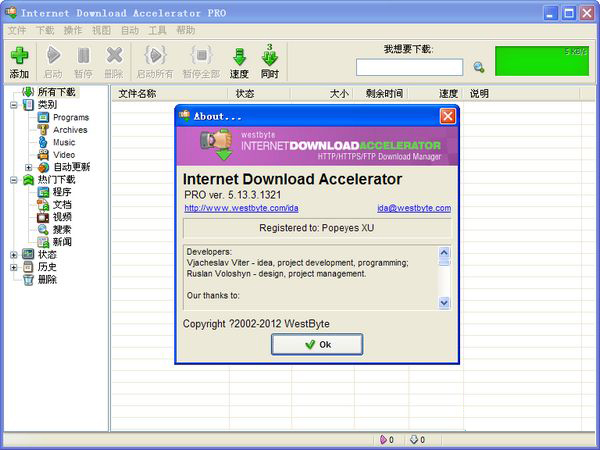Viewport: 600px width, 450px height.
Task: Select the 视频 TV icon
Action: (43, 217)
